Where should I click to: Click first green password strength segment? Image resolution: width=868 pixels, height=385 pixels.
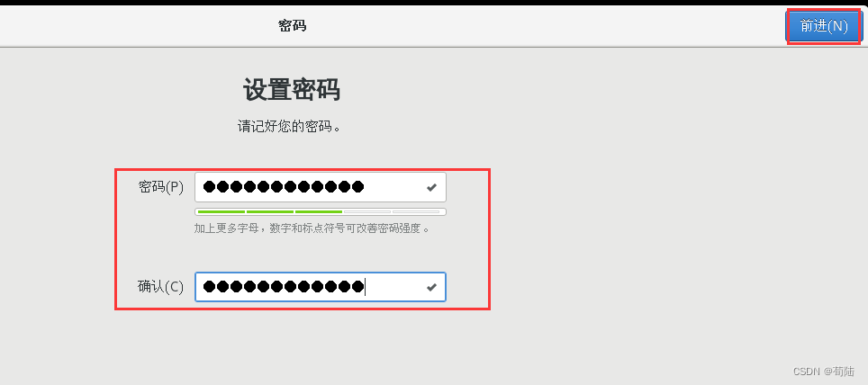[221, 212]
